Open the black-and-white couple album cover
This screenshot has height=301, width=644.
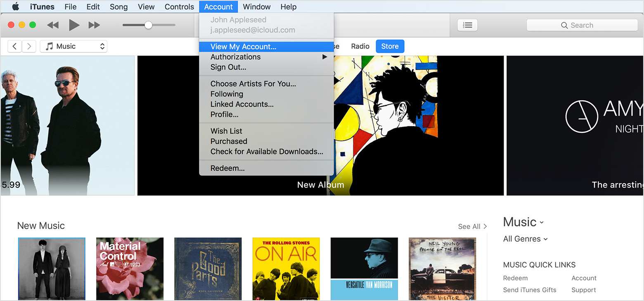52,269
